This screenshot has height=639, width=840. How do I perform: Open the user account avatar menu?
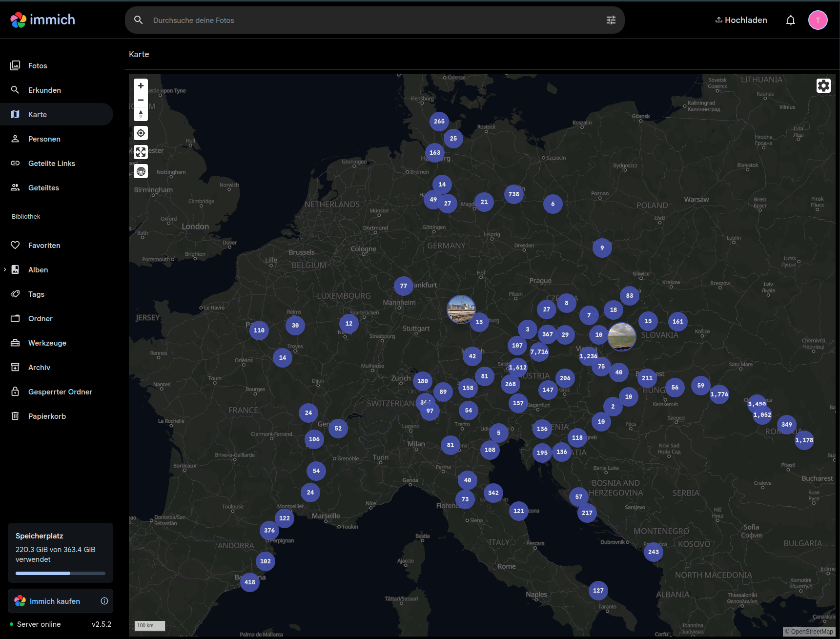click(818, 20)
